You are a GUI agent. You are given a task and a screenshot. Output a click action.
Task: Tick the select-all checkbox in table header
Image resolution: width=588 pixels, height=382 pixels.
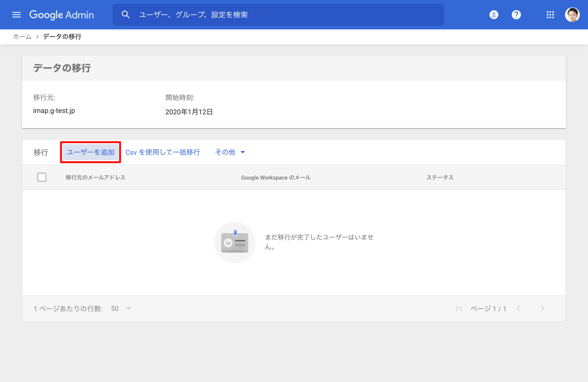point(42,177)
